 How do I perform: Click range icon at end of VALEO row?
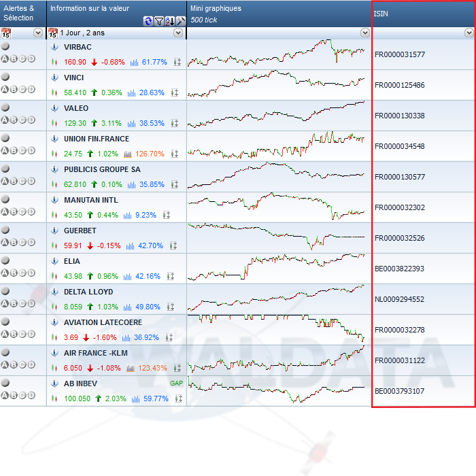click(x=175, y=123)
